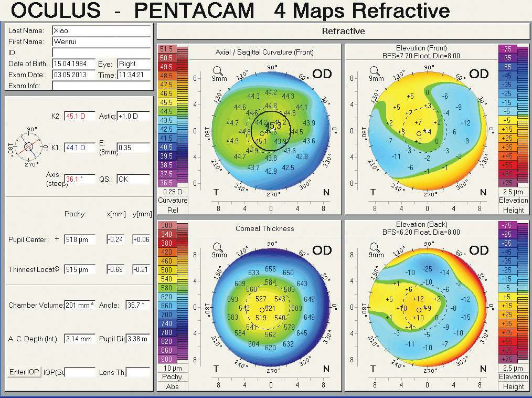Click the Abs label under Pachy scale

coord(173,386)
